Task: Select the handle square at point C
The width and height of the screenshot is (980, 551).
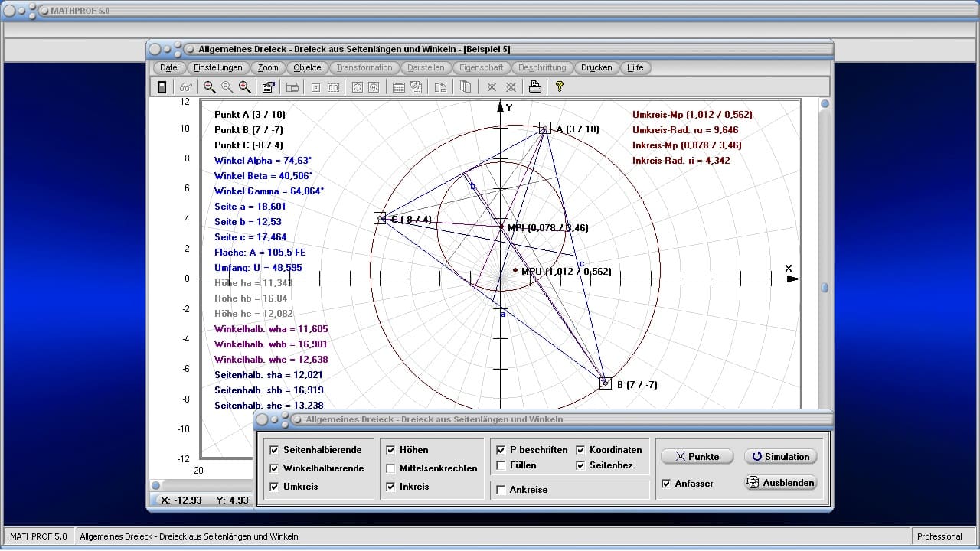Action: (380, 218)
